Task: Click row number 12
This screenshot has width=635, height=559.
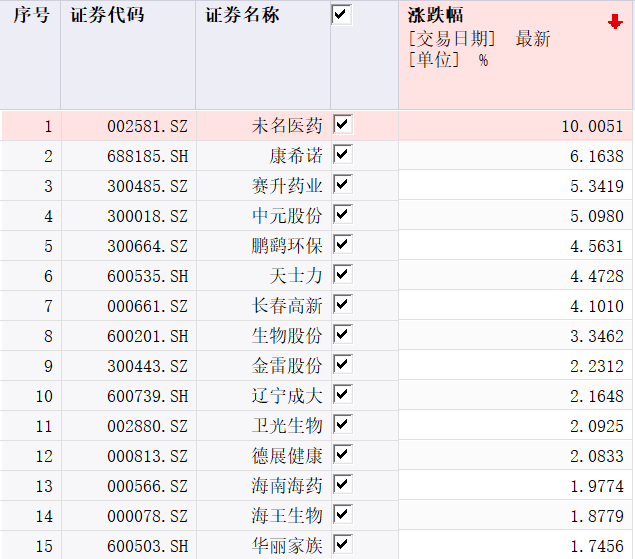Action: coord(44,456)
